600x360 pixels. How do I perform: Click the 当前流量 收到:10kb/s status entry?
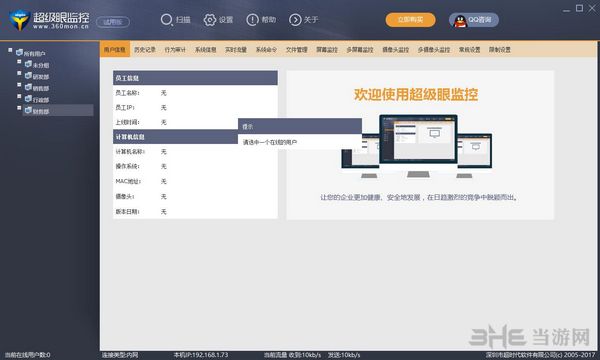click(x=292, y=355)
